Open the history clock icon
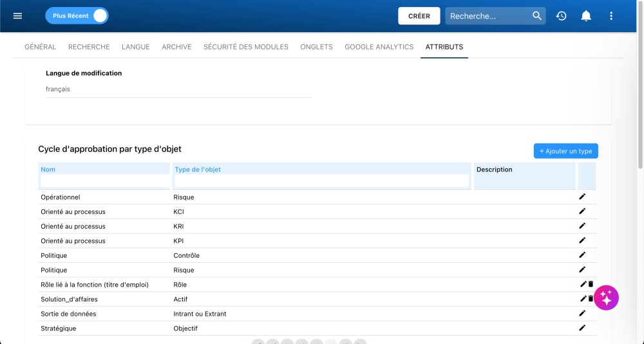The height and width of the screenshot is (344, 644). click(561, 16)
